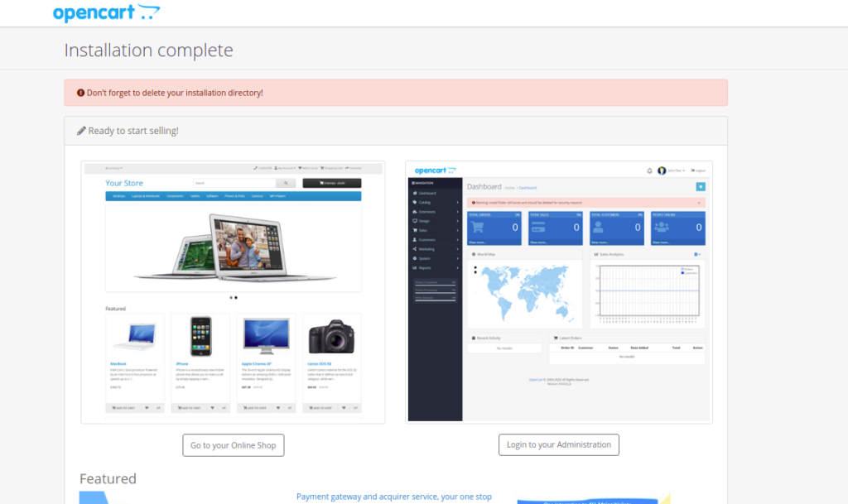This screenshot has height=504, width=848.
Task: Login to your Administration
Action: pos(559,444)
